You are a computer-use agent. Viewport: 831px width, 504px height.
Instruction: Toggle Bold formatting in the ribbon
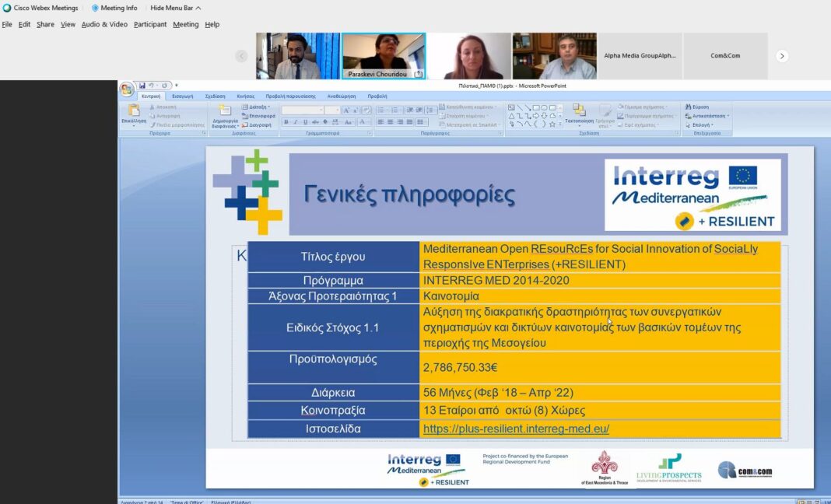pyautogui.click(x=286, y=122)
